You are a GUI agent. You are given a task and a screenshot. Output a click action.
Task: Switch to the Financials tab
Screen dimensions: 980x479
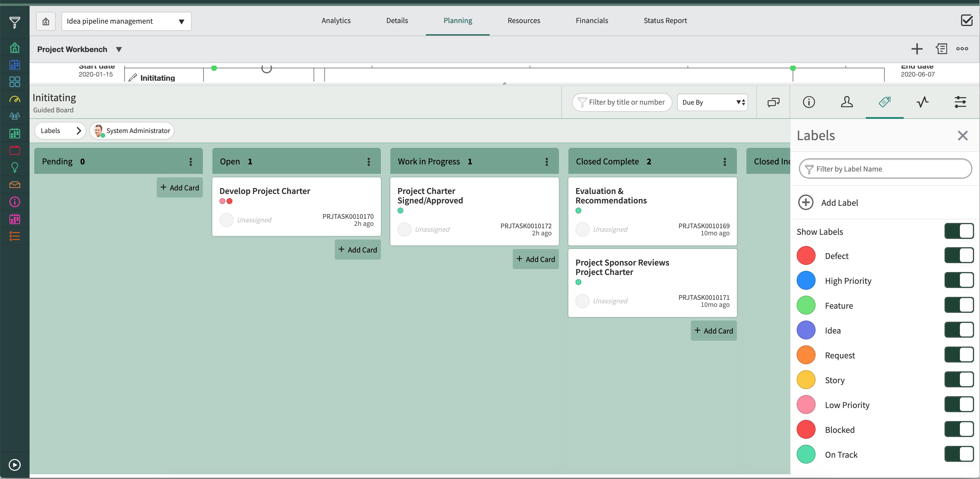[x=591, y=20]
